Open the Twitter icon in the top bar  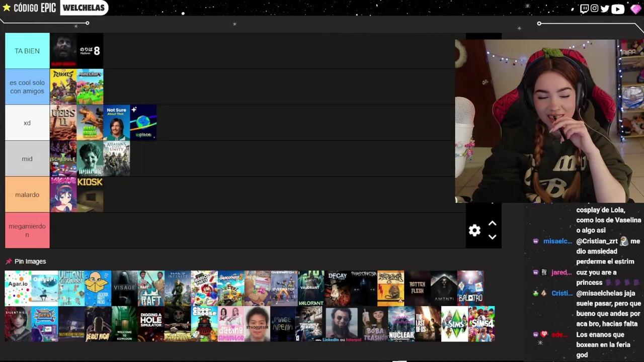click(x=605, y=9)
